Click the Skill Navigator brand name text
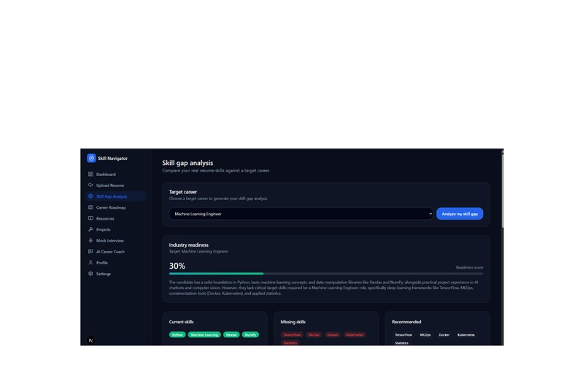588x392 pixels. click(x=112, y=158)
